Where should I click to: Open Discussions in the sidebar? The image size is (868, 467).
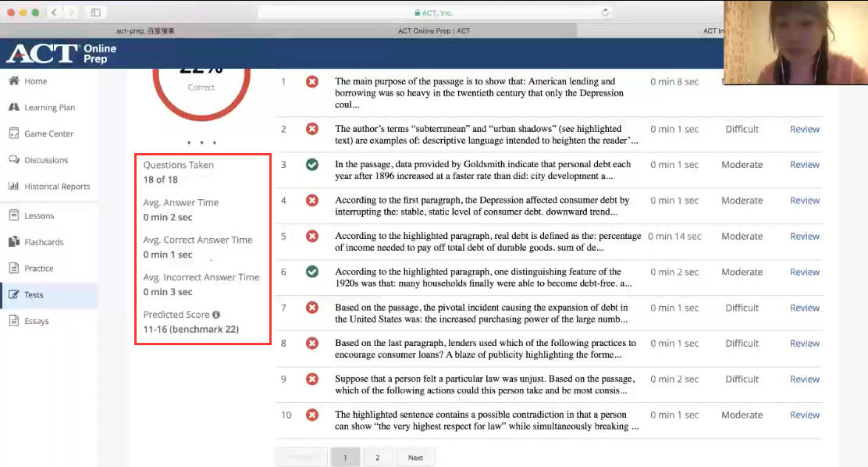[x=46, y=160]
